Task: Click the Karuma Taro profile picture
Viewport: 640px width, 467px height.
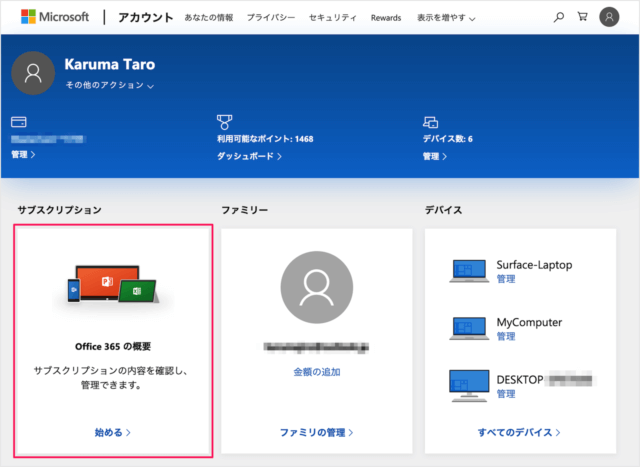Action: 33,72
